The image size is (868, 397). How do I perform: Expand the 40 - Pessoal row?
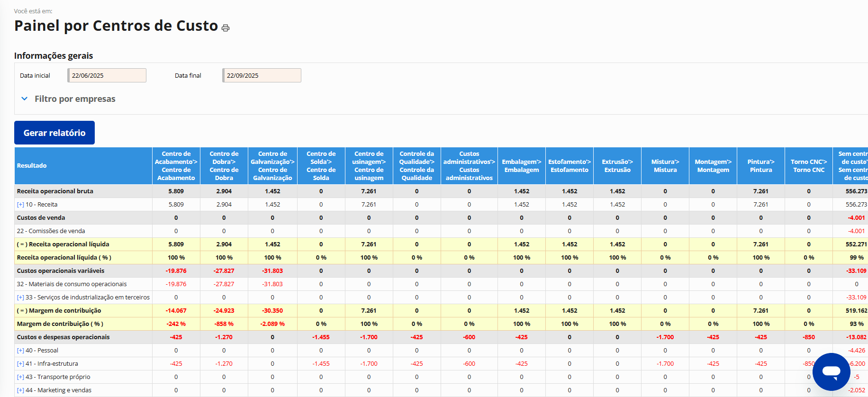tap(20, 351)
